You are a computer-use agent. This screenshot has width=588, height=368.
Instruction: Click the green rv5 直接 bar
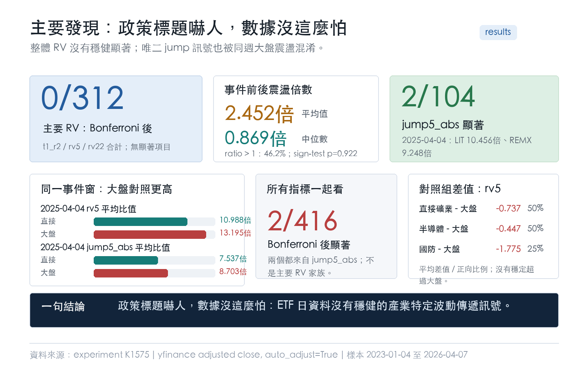pos(140,222)
